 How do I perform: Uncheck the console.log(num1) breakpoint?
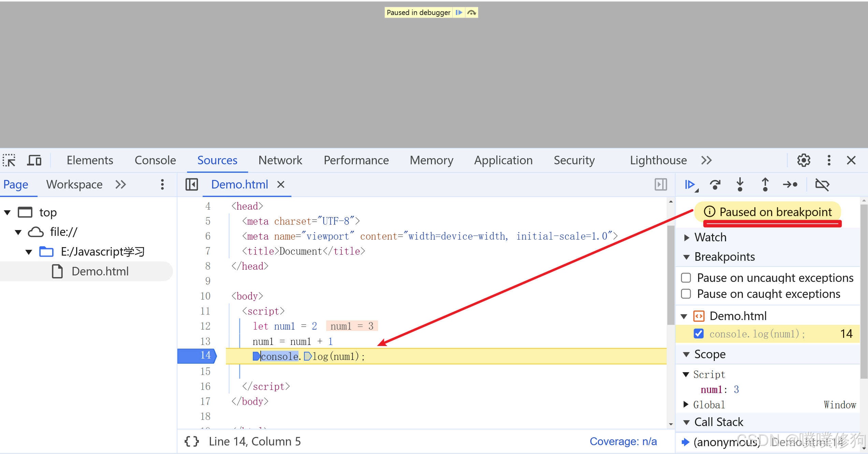pyautogui.click(x=699, y=334)
